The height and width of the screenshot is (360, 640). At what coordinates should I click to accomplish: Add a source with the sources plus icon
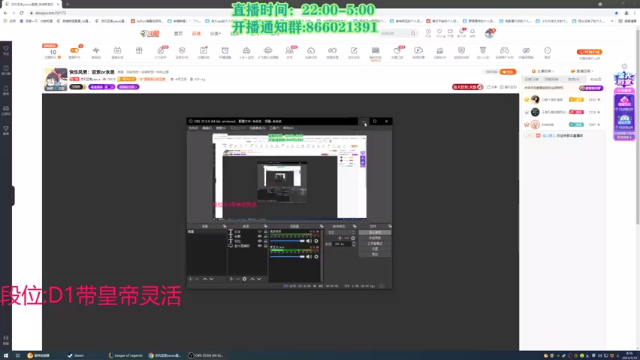[x=231, y=279]
